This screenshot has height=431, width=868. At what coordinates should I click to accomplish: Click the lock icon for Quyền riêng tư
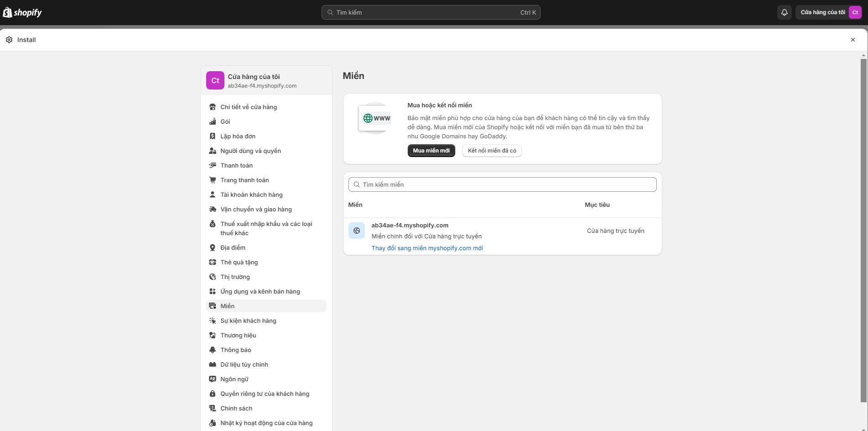click(x=213, y=394)
